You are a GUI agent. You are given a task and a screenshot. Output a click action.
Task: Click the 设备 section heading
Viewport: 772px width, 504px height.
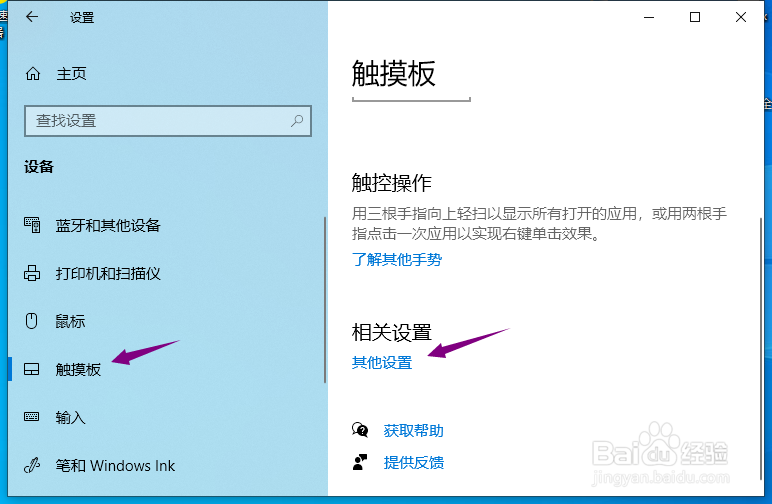39,167
